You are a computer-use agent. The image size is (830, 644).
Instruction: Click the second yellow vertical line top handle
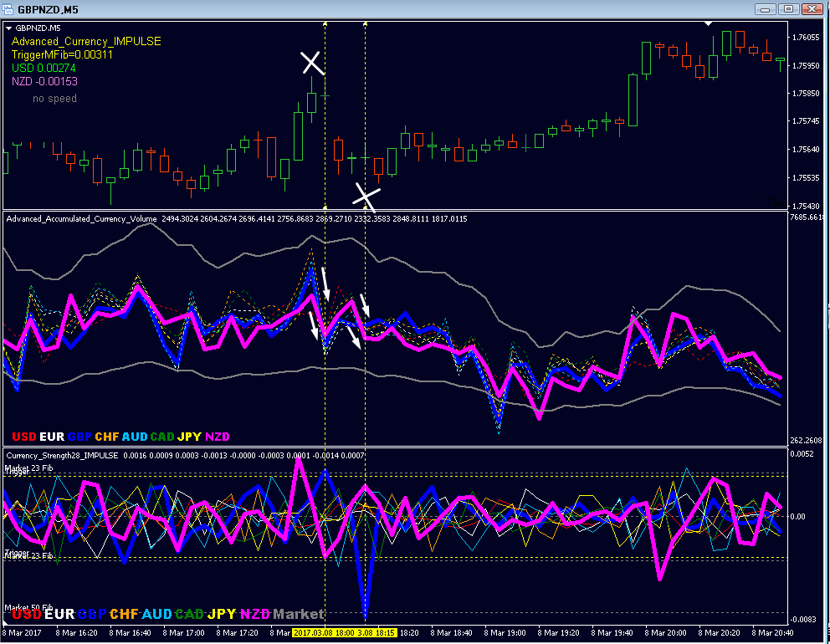(366, 23)
